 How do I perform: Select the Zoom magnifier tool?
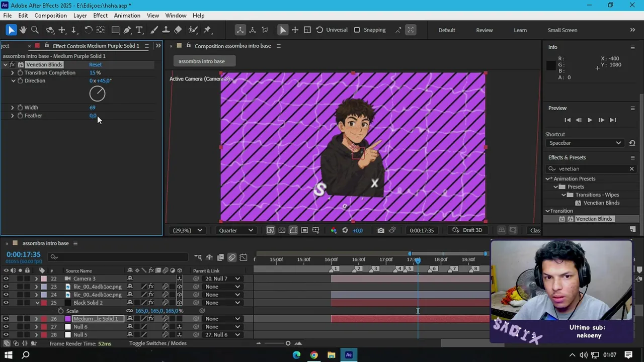click(x=35, y=30)
